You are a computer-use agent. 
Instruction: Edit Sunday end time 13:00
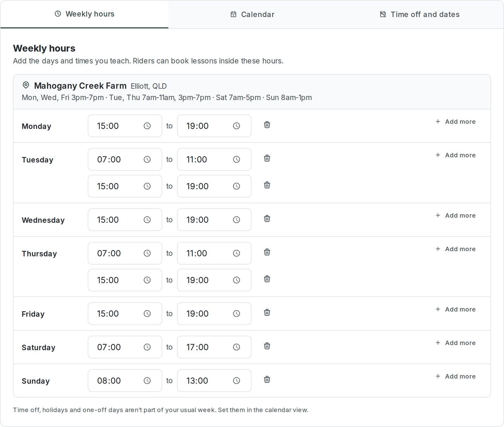[x=214, y=381]
